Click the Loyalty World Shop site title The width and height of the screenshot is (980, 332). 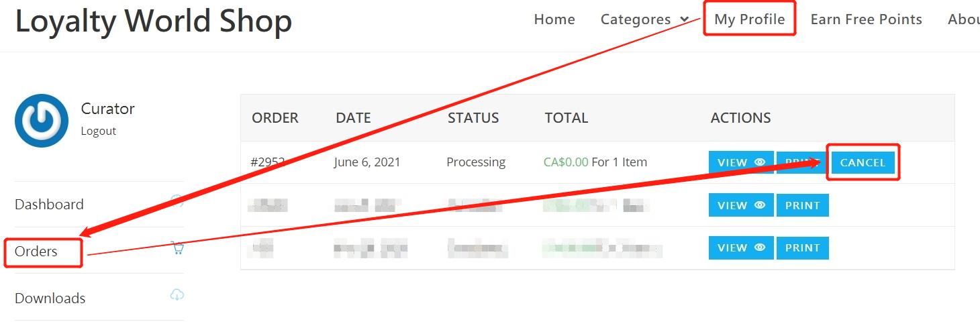point(154,21)
